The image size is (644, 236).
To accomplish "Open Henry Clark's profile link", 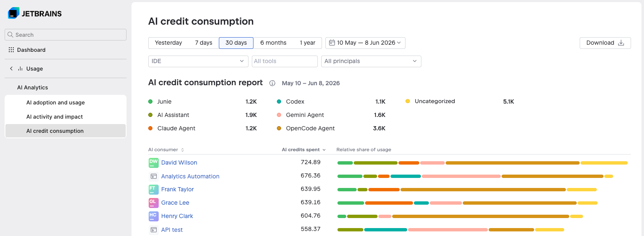I will coord(177,216).
